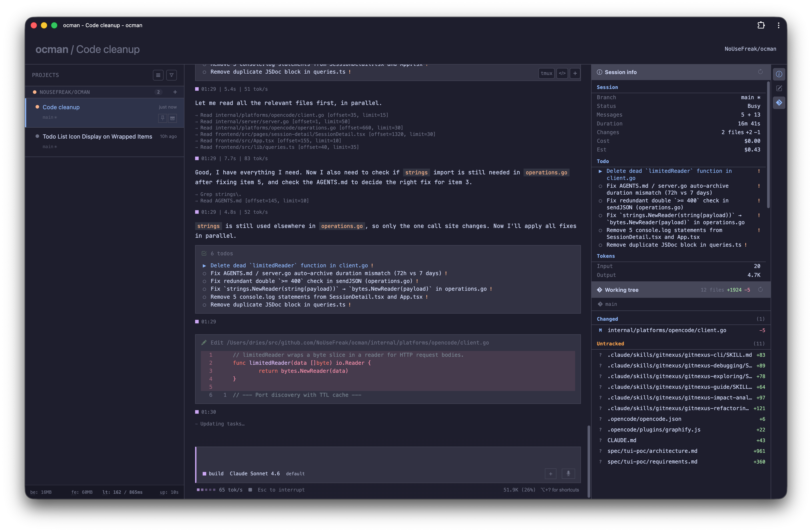Collapse the Session info panel header

point(681,72)
